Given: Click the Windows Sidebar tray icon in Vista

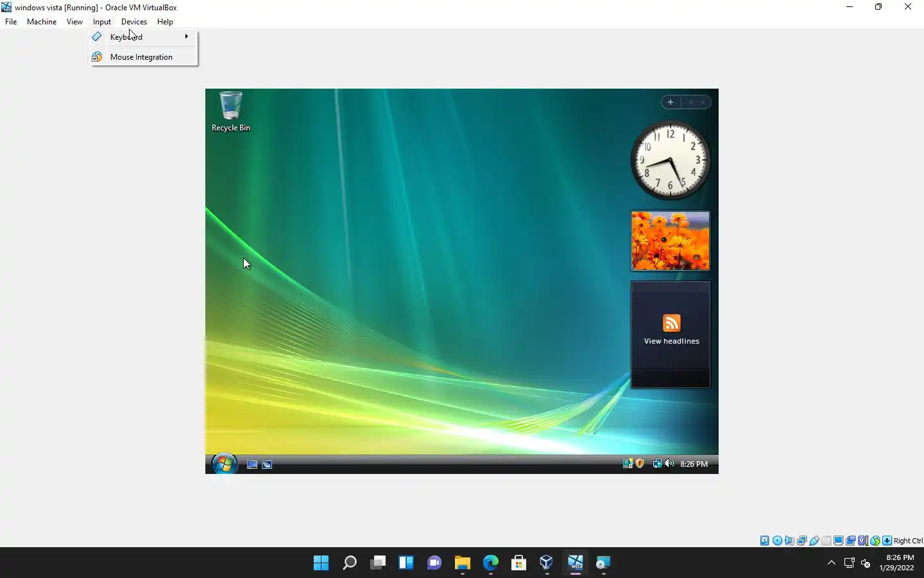Looking at the screenshot, I should [x=628, y=464].
